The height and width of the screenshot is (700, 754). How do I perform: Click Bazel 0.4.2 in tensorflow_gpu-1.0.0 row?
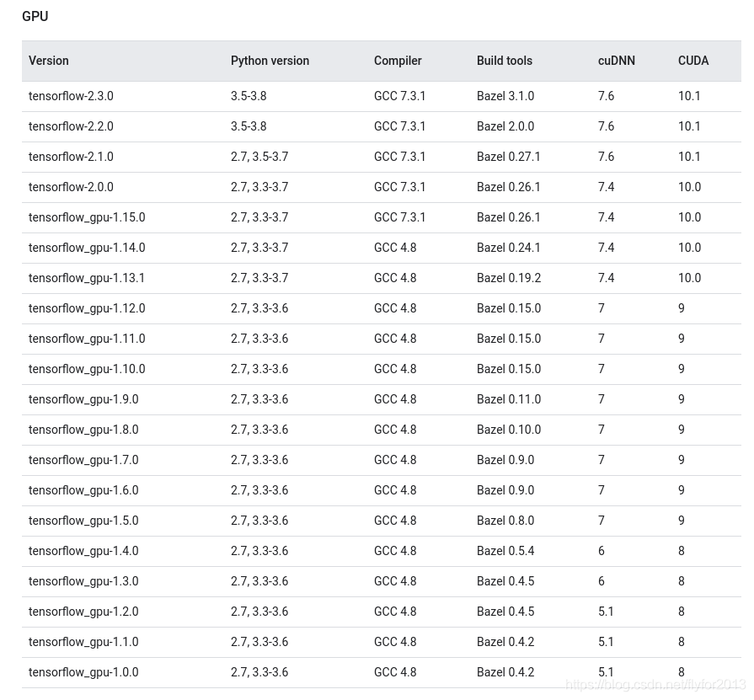[505, 671]
